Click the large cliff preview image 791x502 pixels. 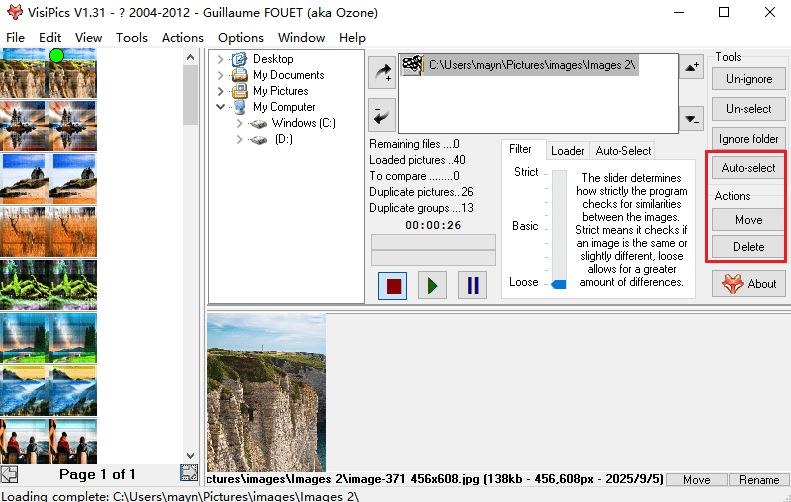click(x=266, y=392)
